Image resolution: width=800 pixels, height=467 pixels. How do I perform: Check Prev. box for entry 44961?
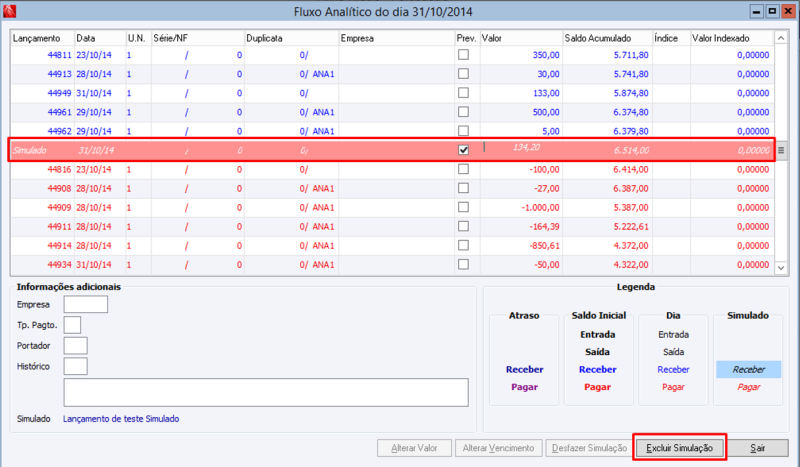(x=463, y=112)
